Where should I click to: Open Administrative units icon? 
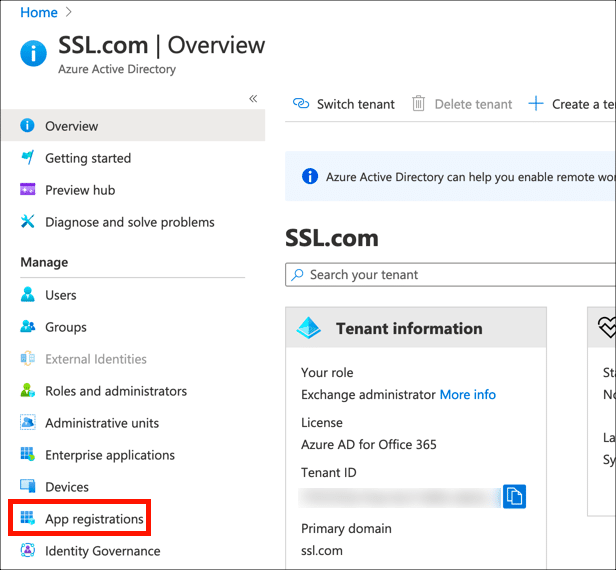[28, 423]
